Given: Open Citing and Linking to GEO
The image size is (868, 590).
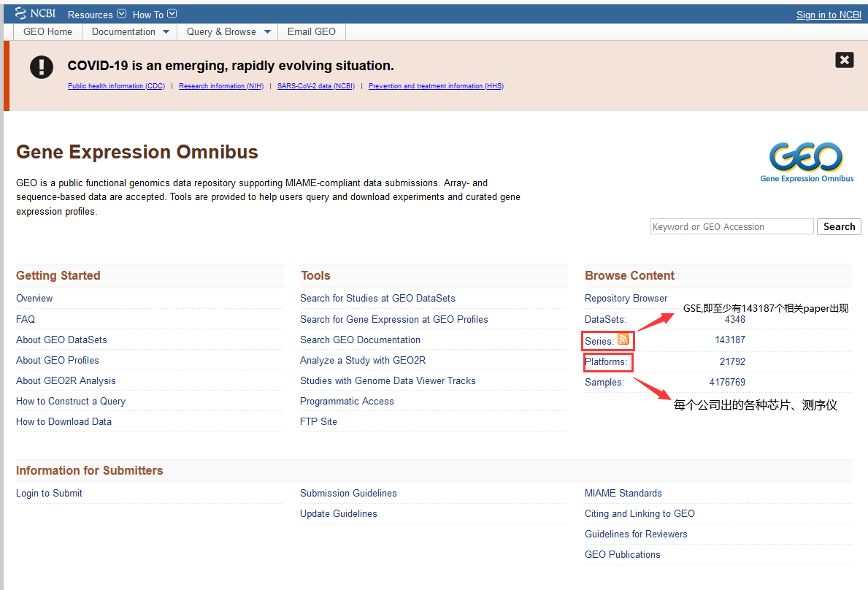Looking at the screenshot, I should point(640,513).
